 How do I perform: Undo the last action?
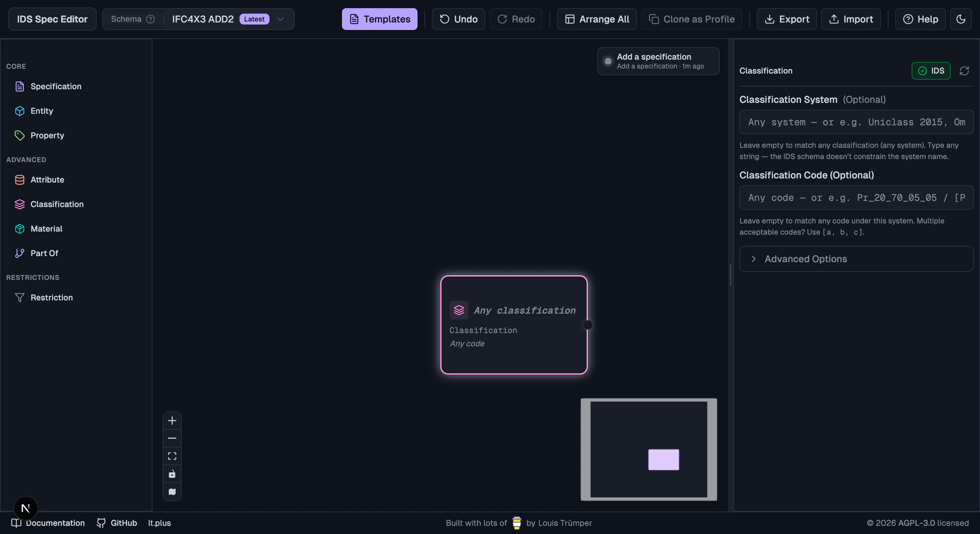[x=458, y=19]
